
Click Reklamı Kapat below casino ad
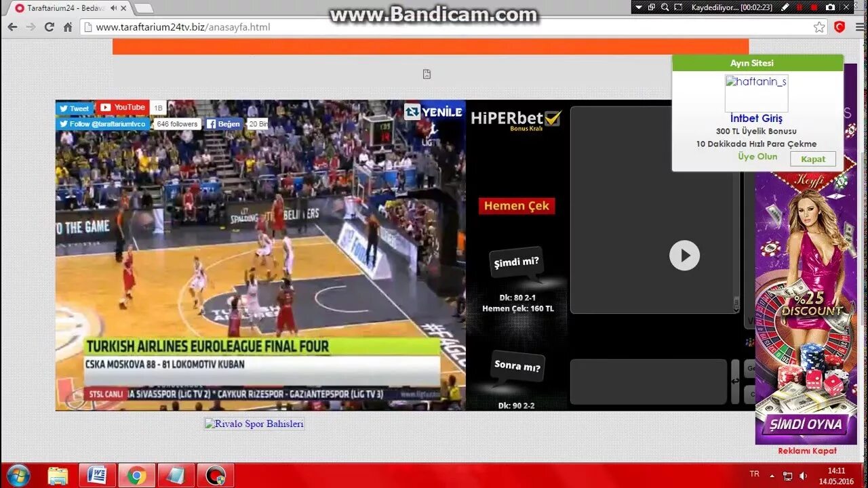point(807,451)
